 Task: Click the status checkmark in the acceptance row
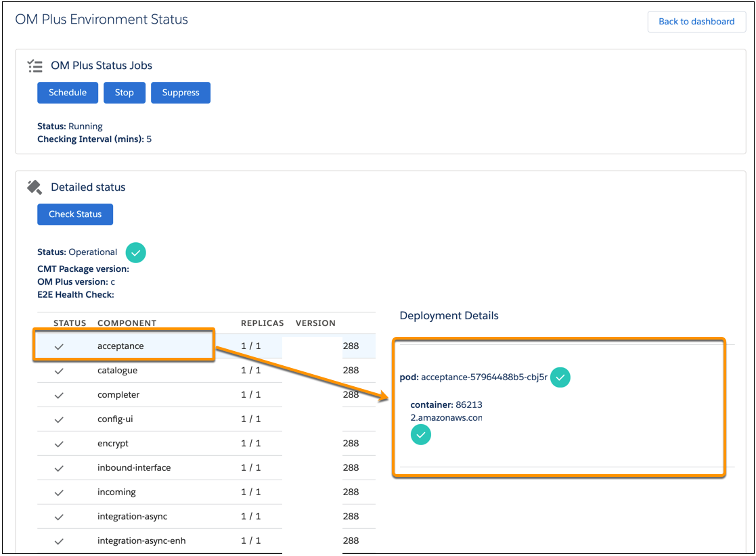[x=59, y=346]
